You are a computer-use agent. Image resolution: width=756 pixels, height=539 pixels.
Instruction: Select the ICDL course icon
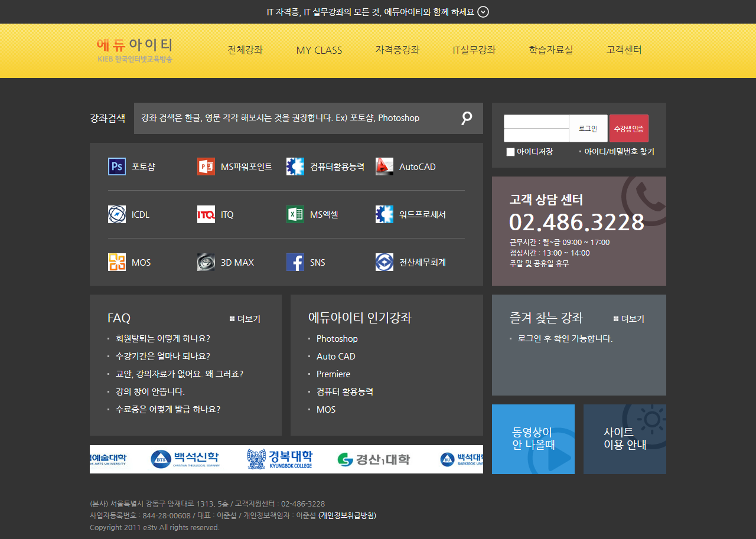point(117,214)
